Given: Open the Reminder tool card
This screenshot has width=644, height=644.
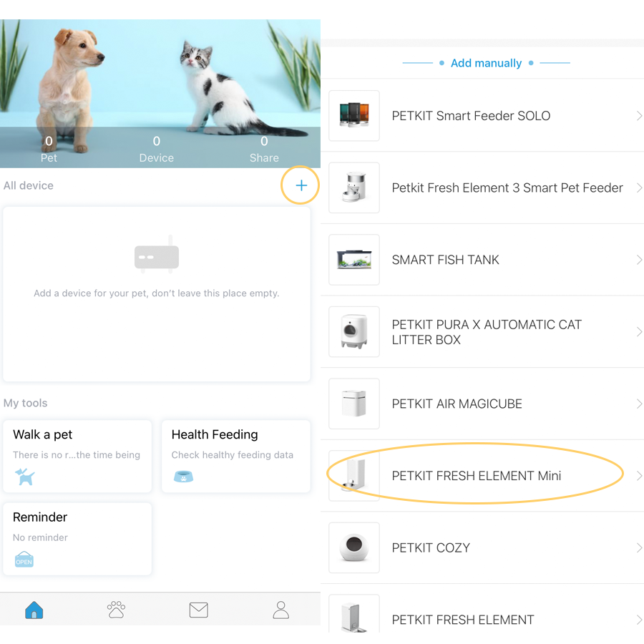Looking at the screenshot, I should point(77,538).
